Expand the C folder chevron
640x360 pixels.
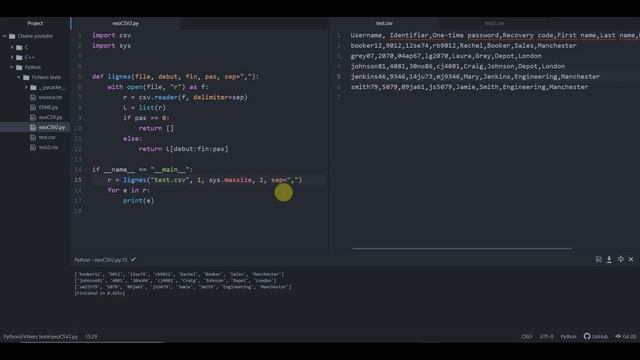pos(12,47)
